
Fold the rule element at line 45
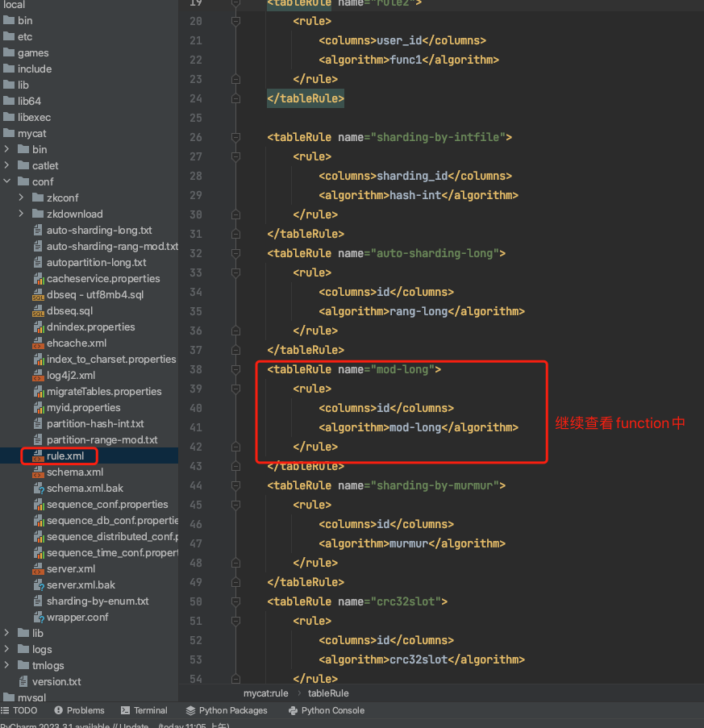[235, 505]
